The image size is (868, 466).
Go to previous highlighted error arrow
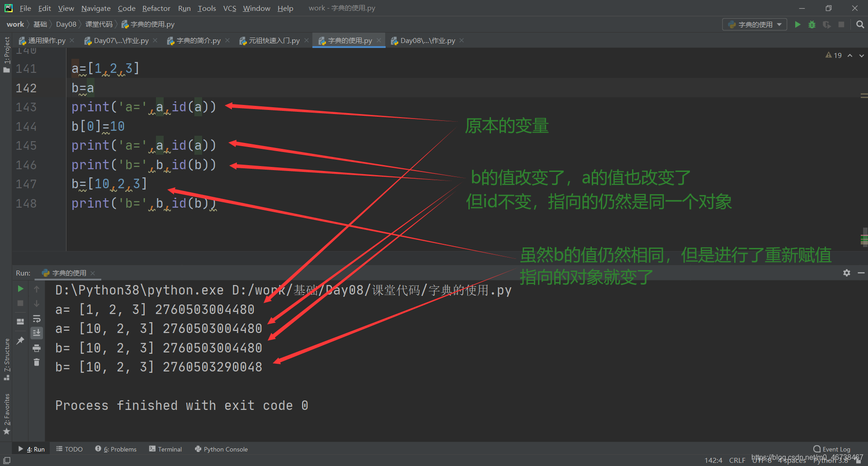point(850,55)
